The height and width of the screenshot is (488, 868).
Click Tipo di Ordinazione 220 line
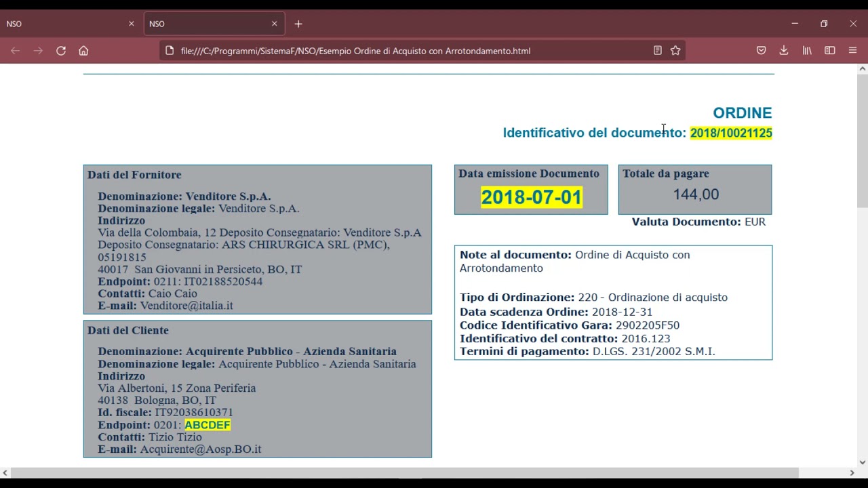click(593, 298)
